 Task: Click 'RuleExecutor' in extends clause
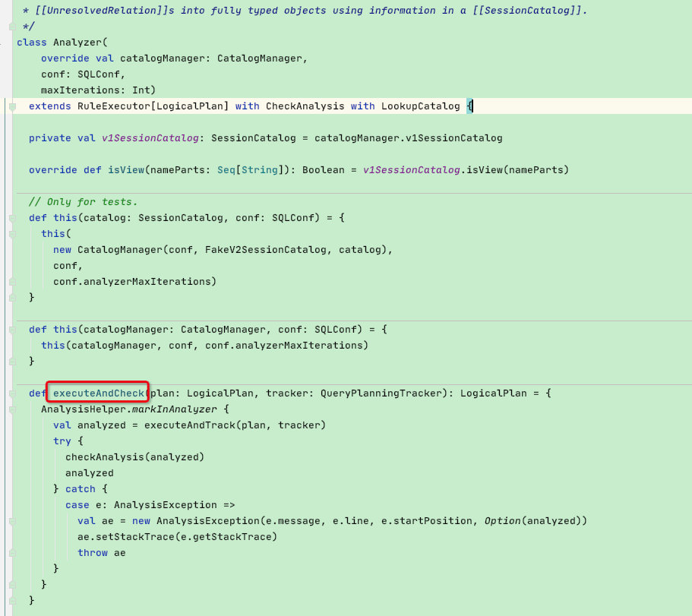click(114, 106)
